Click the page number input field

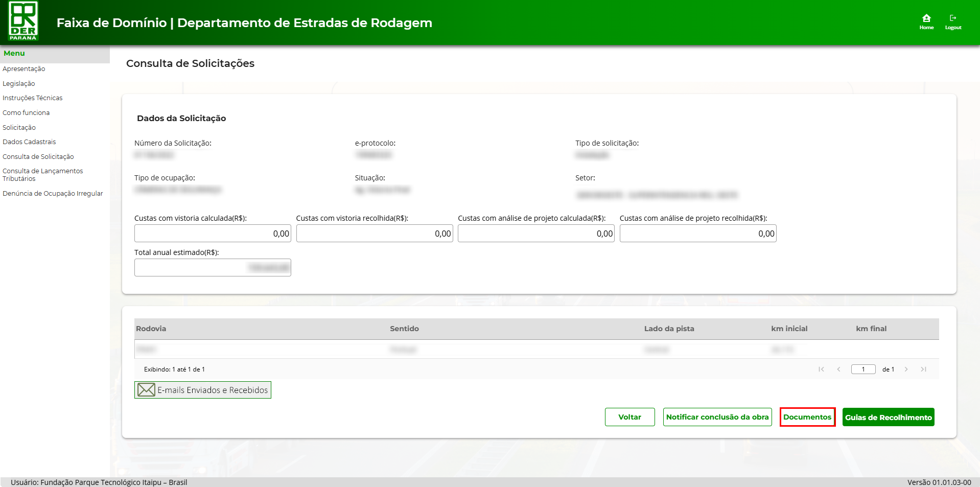[863, 369]
